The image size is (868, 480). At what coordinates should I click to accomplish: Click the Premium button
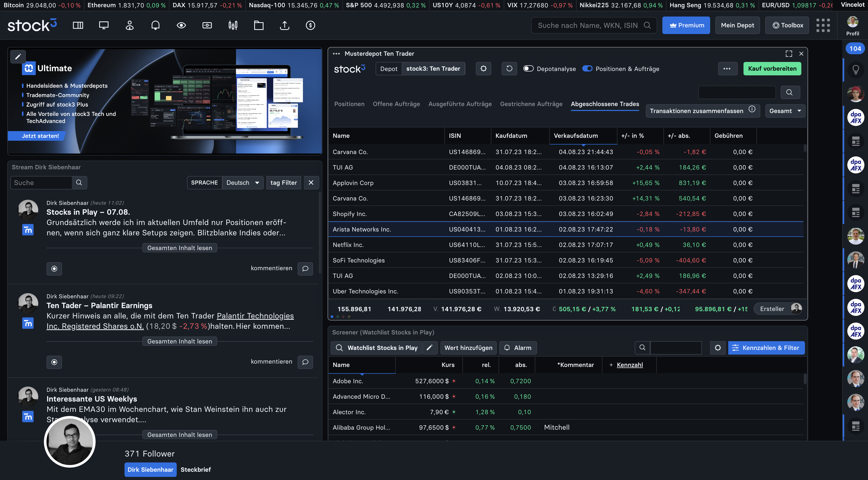(686, 25)
